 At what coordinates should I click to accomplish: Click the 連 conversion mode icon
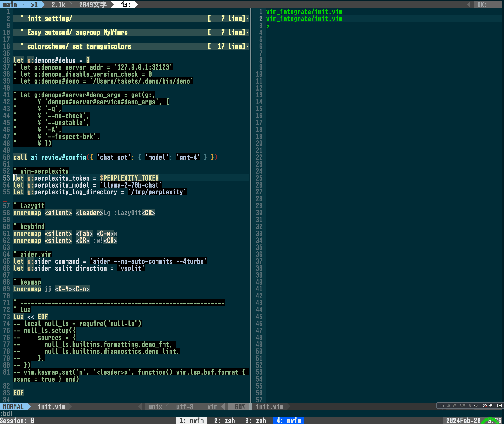click(454, 406)
